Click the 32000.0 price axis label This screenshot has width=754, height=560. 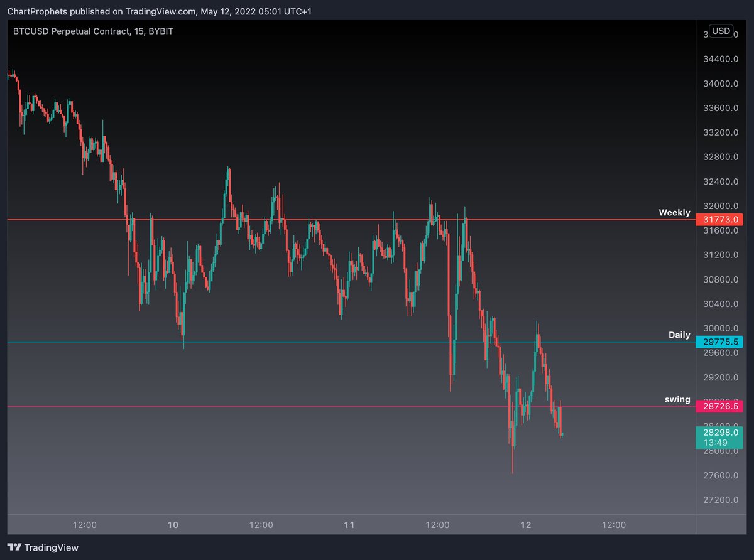click(721, 206)
